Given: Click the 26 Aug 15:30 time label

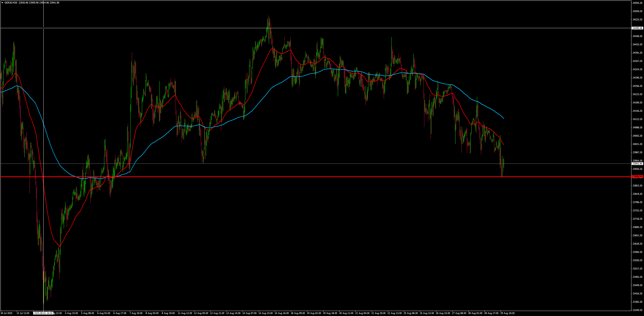Looking at the screenshot, I should click(443, 313).
